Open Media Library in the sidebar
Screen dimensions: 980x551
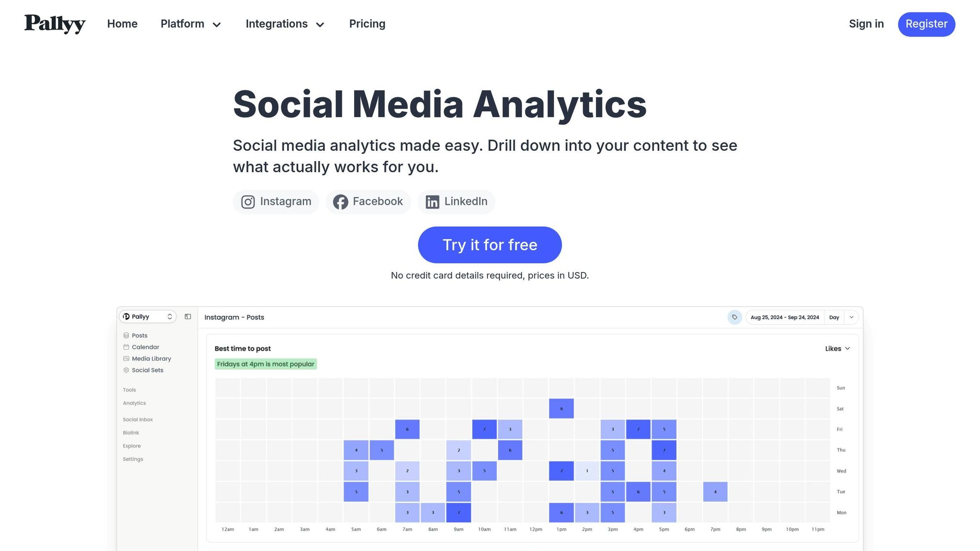pos(151,359)
